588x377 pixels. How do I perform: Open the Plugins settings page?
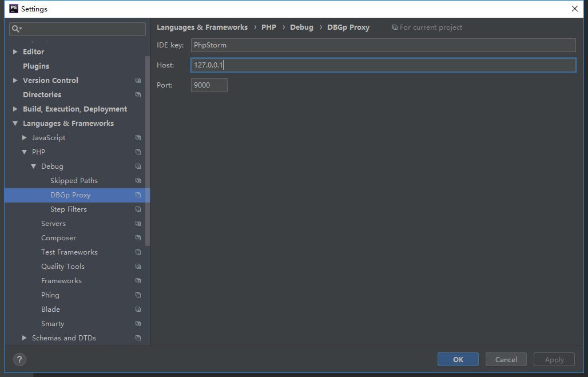[36, 66]
